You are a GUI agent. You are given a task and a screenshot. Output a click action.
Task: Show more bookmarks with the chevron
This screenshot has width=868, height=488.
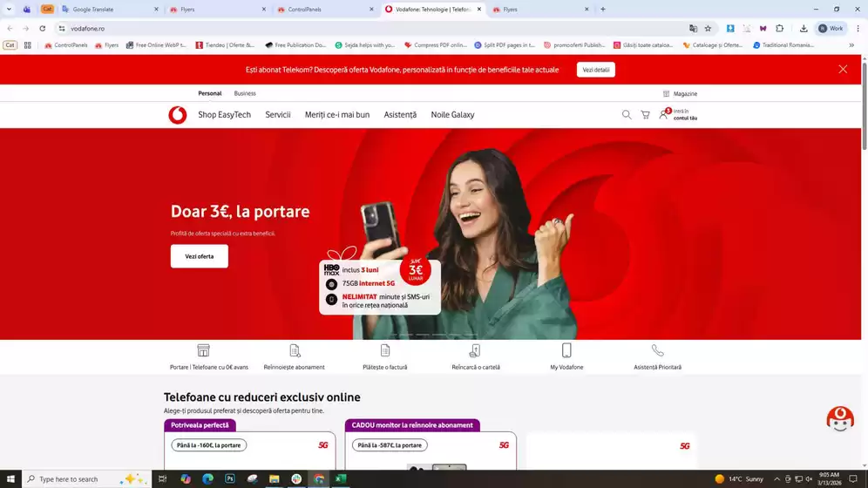point(851,45)
